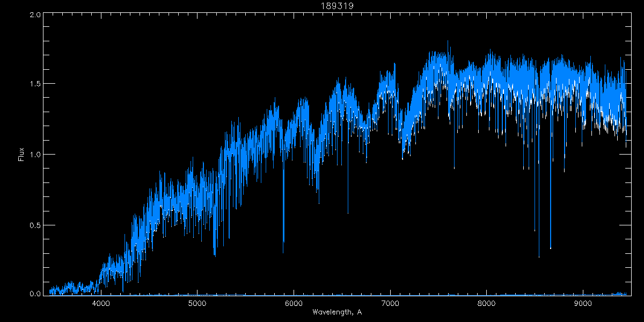Click the 2.0 y-axis tick label
Screen dimensions: 644x322
pyautogui.click(x=34, y=15)
